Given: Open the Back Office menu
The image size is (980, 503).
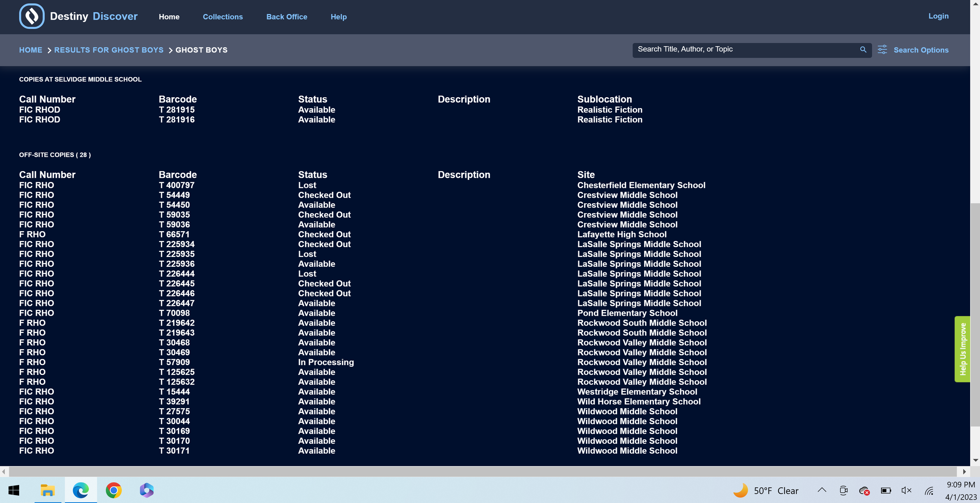Looking at the screenshot, I should pos(287,17).
